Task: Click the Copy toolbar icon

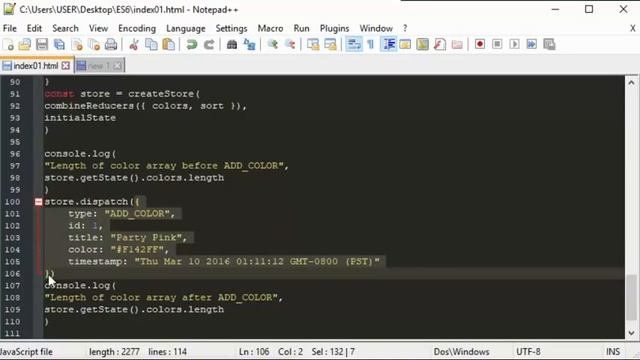Action: [151, 44]
